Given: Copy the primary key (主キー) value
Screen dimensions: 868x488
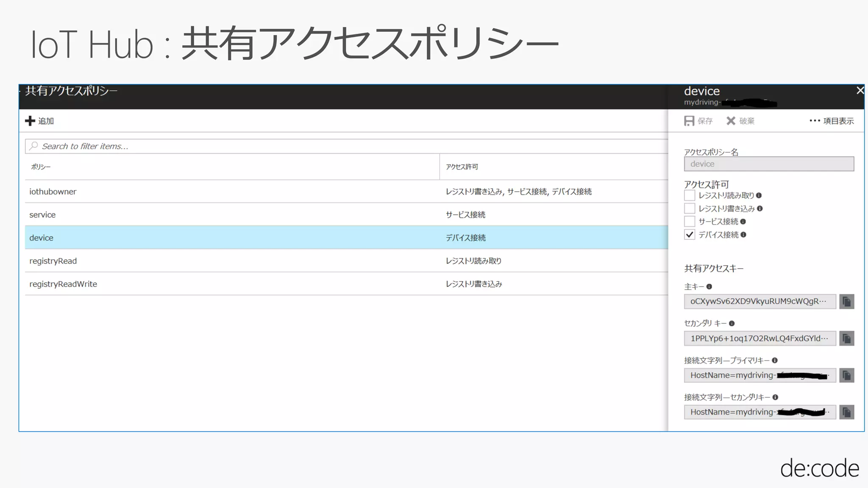Looking at the screenshot, I should pos(846,302).
